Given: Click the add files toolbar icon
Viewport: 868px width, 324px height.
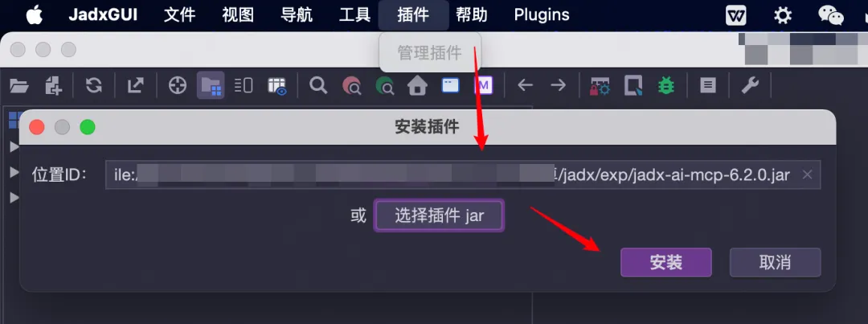Looking at the screenshot, I should (53, 86).
